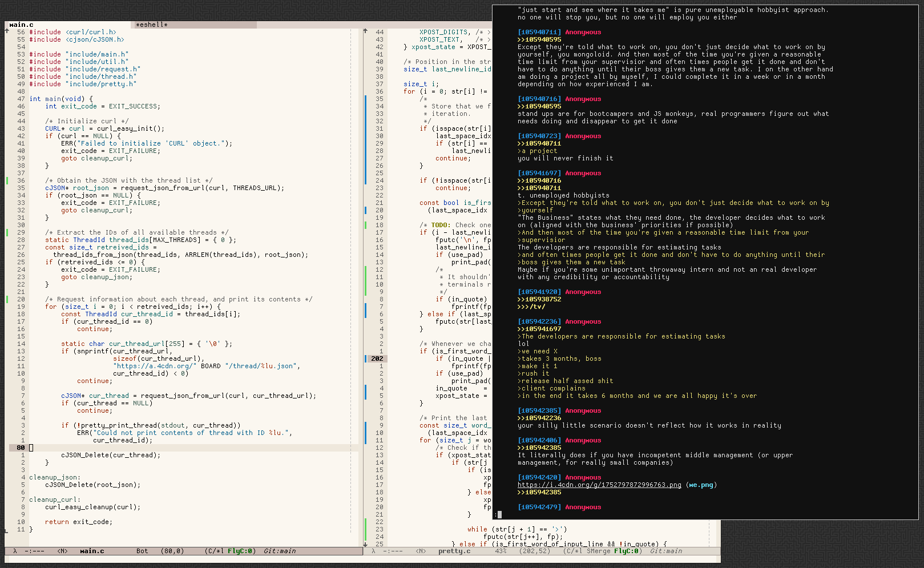The image size is (924, 568).
Task: Click 'you will never finish it' terminal line
Action: [566, 158]
